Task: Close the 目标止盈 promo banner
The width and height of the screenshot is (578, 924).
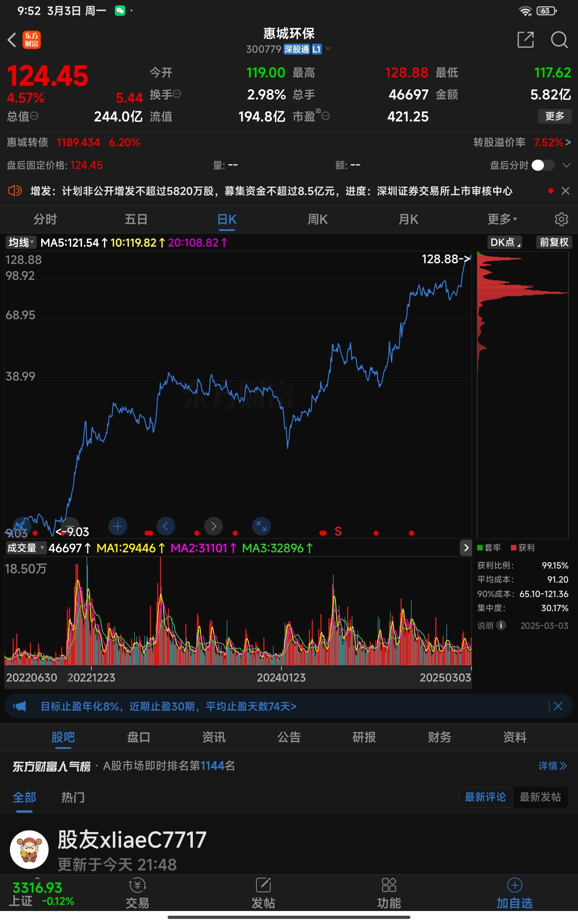Action: tap(558, 706)
